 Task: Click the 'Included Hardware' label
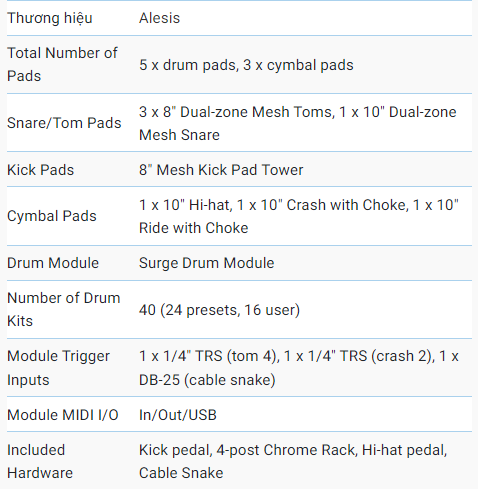(40, 461)
